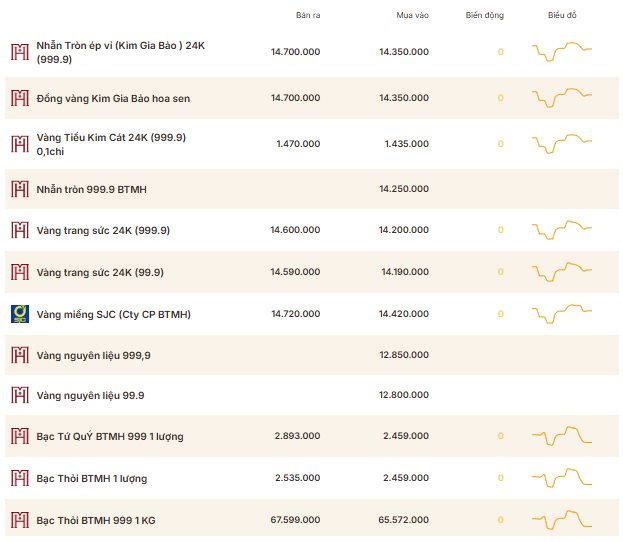Open Vàng nguyên liệu 99.9 product name
This screenshot has height=542, width=623.
pos(91,395)
